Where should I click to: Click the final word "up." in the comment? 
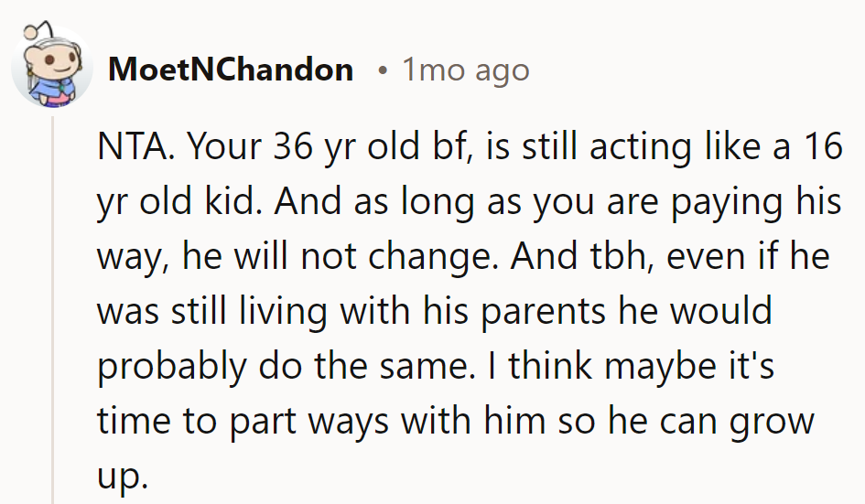point(123,476)
